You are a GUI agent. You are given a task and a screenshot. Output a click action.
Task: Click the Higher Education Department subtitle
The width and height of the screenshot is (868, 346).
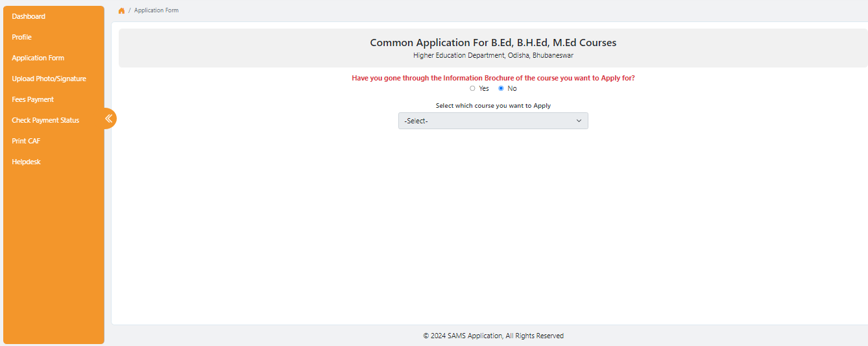pos(493,56)
